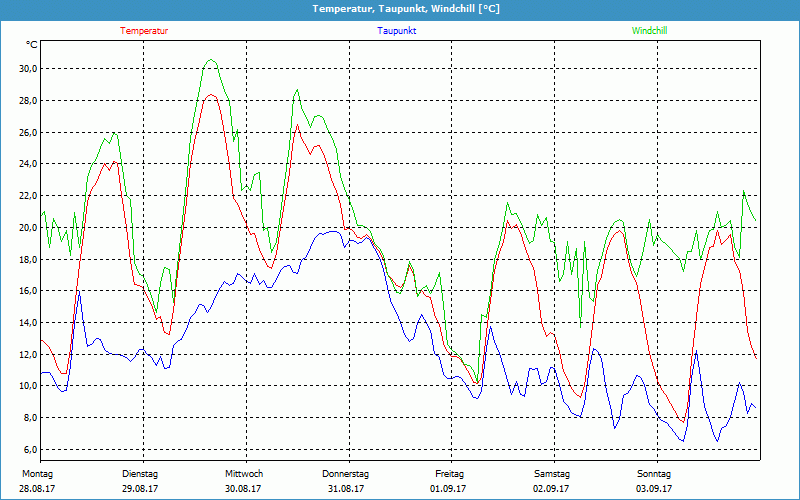Screen dimensions: 800x500
Task: Click the 10,0 y-axis value
Action: pyautogui.click(x=28, y=386)
